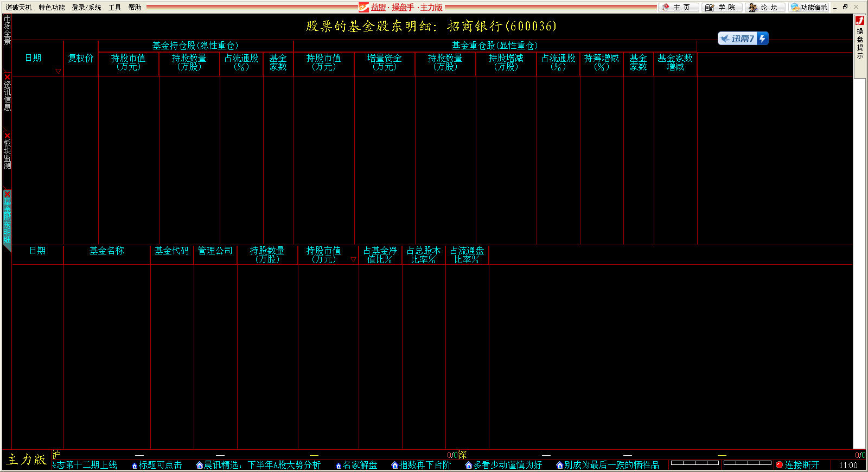Image resolution: width=868 pixels, height=472 pixels.
Task: Open the 主页 home page button
Action: pos(678,7)
